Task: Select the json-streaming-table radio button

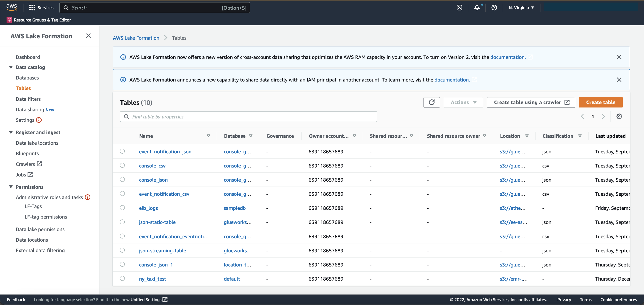Action: [122, 250]
